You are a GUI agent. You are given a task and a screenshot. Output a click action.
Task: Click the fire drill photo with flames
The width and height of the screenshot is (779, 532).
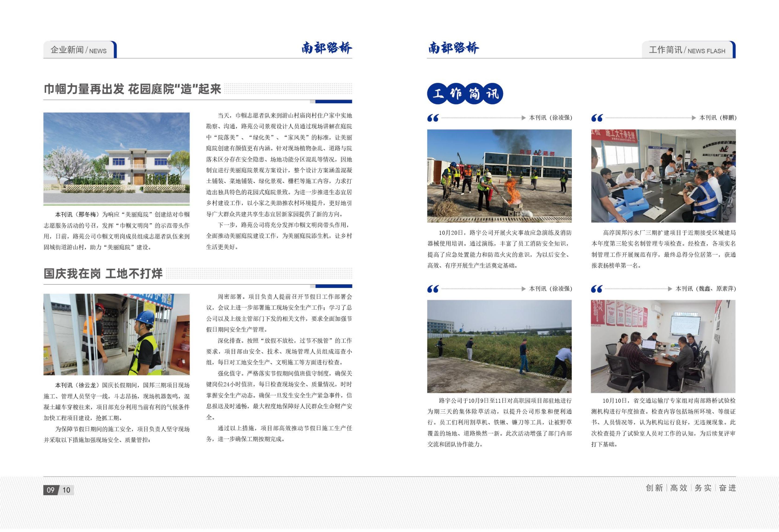pyautogui.click(x=499, y=176)
